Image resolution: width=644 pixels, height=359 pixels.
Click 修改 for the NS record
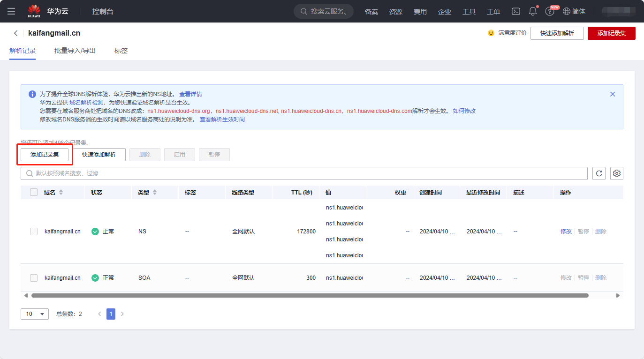566,232
